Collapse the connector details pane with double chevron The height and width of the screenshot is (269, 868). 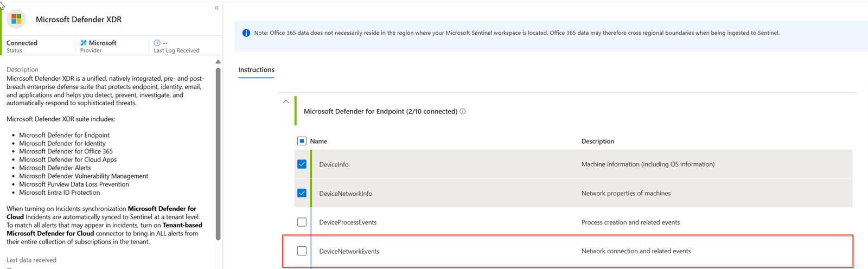coord(216,8)
